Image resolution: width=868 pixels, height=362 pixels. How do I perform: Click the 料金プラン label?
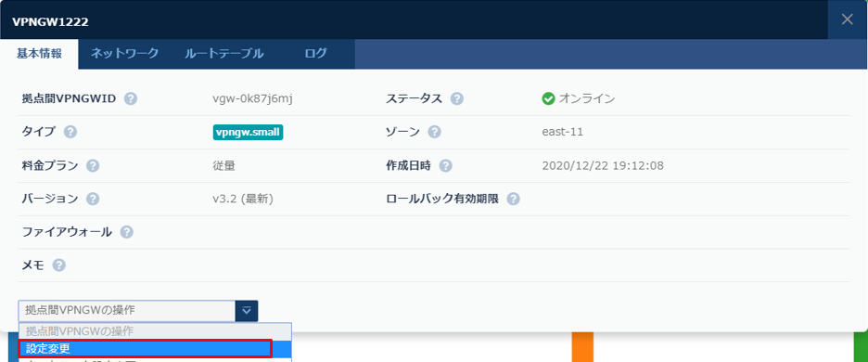coord(50,166)
